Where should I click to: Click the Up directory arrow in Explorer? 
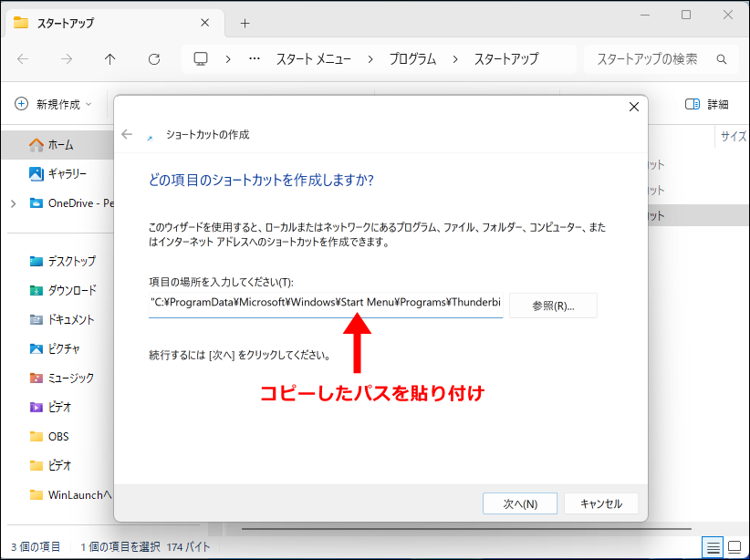click(110, 59)
